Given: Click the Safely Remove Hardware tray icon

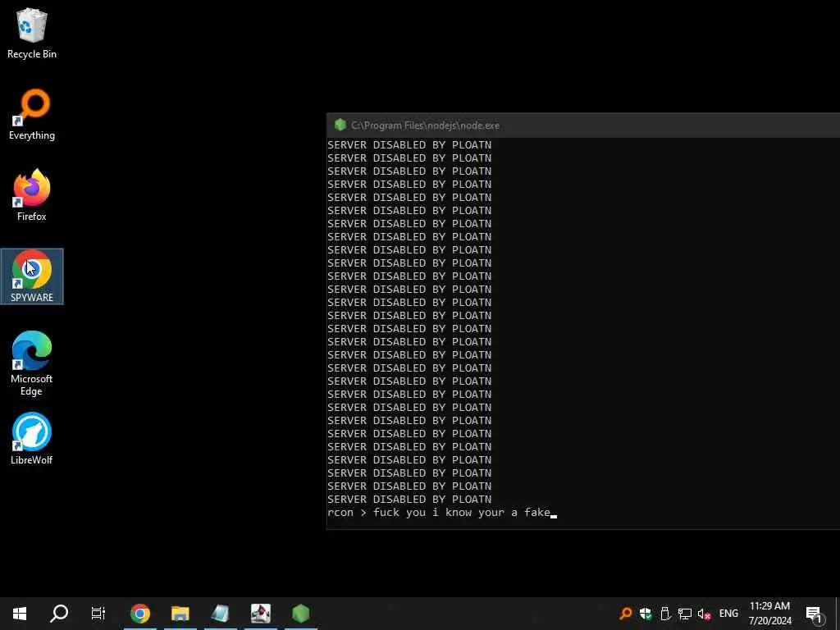Looking at the screenshot, I should click(x=664, y=614).
